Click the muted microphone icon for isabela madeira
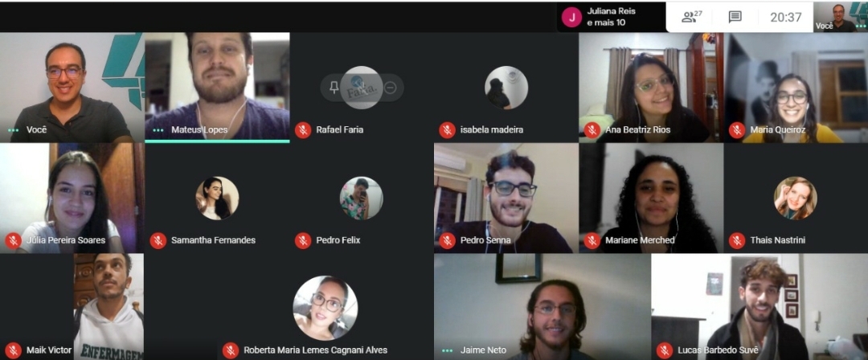This screenshot has width=868, height=360. click(x=448, y=130)
